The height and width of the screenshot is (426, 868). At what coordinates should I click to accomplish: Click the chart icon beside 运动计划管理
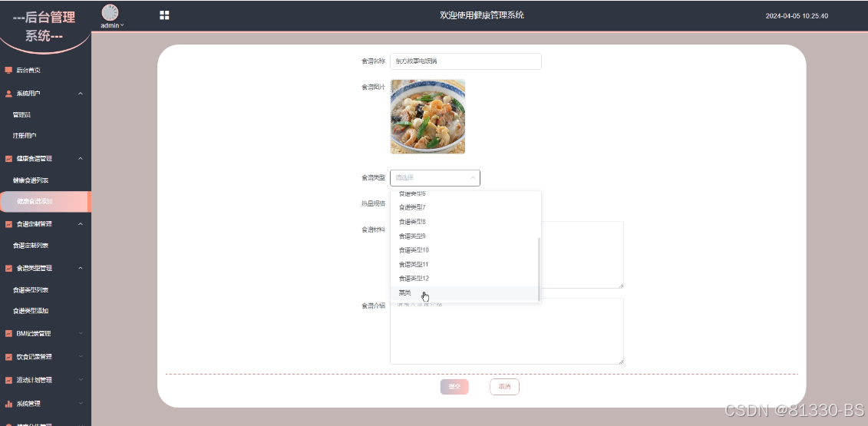(8, 380)
